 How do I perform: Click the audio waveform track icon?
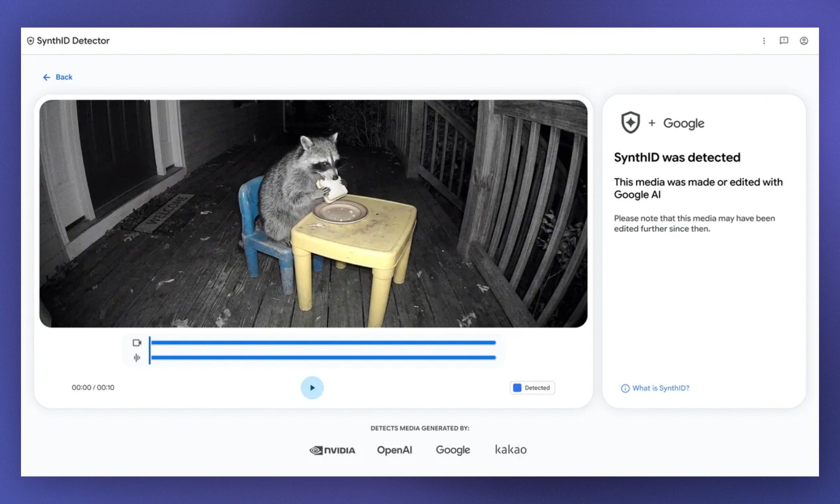point(137,358)
